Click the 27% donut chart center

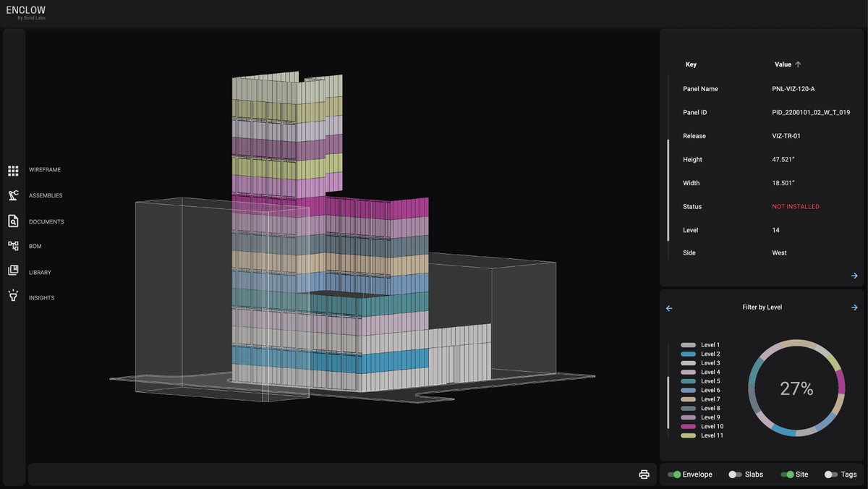coord(796,388)
